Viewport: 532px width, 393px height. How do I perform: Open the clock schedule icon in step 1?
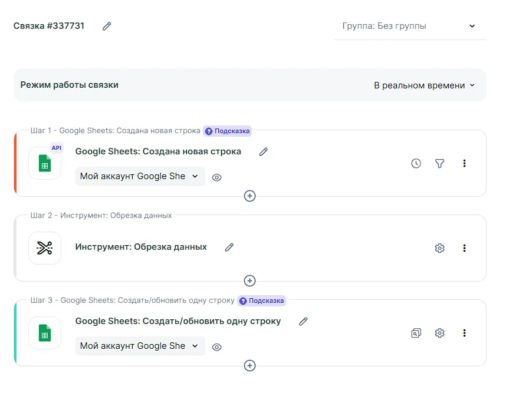pyautogui.click(x=416, y=163)
